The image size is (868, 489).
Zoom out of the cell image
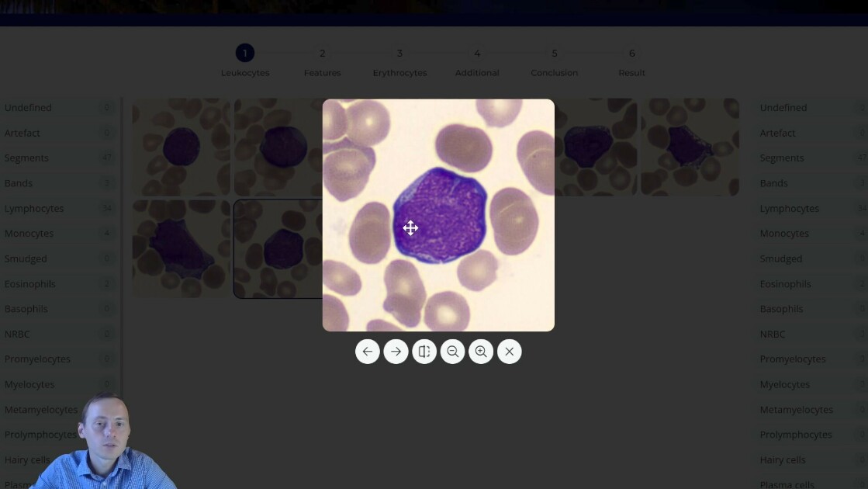pos(452,352)
